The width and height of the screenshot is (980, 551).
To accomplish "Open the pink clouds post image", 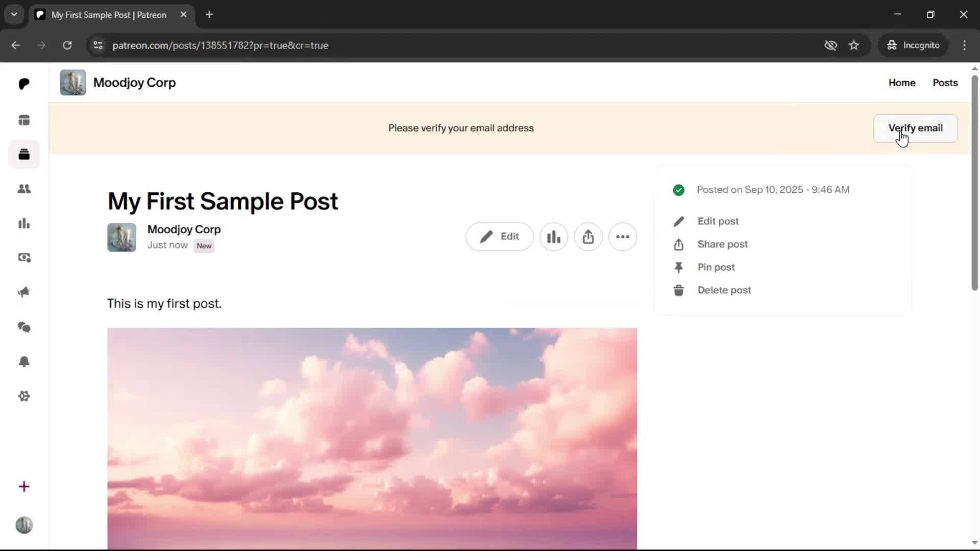I will point(372,438).
